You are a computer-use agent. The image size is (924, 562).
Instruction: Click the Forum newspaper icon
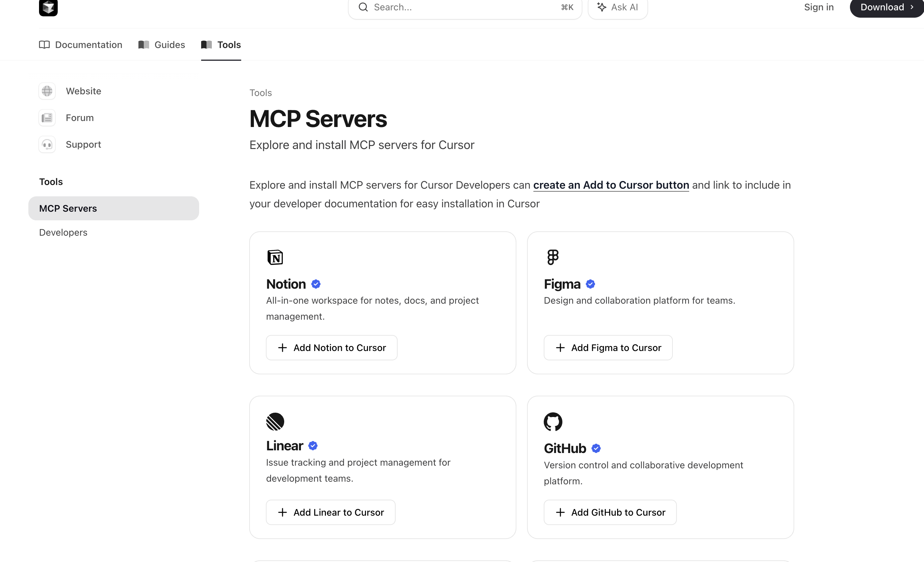coord(47,118)
